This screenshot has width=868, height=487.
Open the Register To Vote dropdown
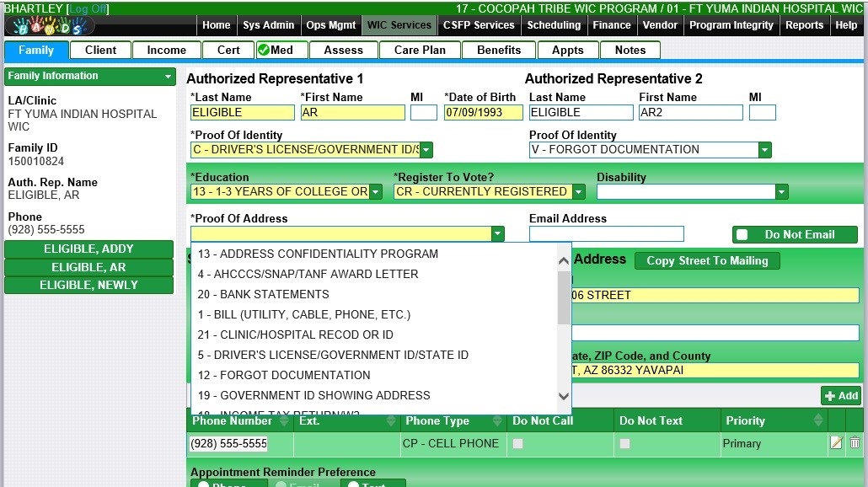click(578, 192)
